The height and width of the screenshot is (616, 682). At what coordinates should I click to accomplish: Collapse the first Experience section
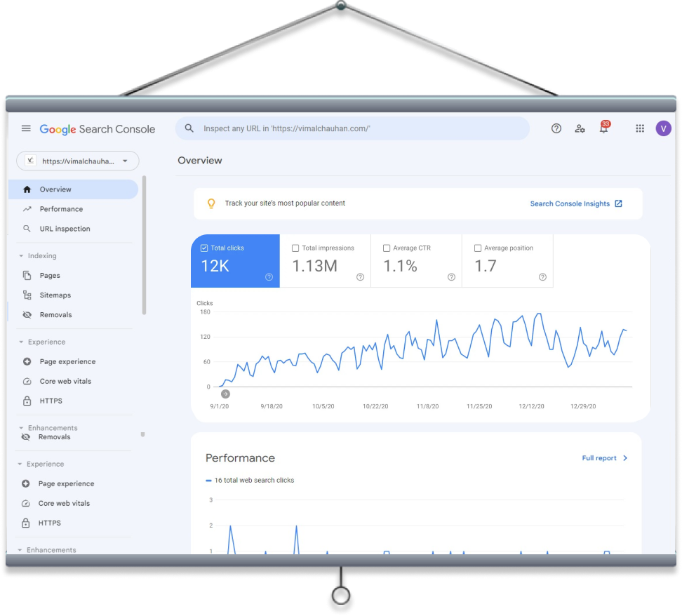[x=21, y=342]
